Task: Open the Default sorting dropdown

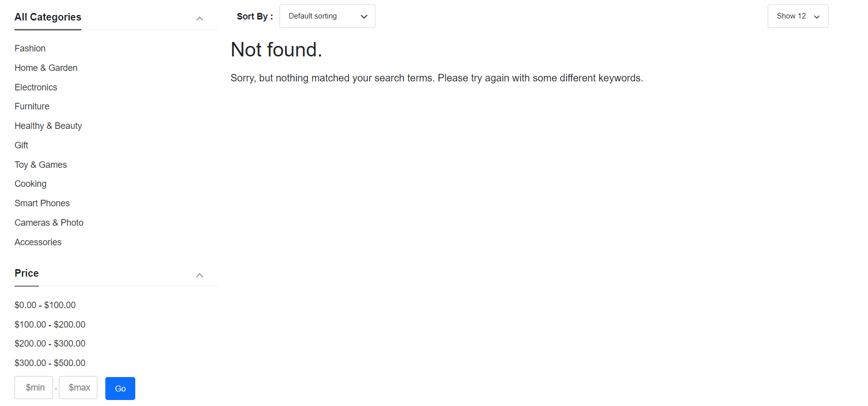Action: tap(327, 16)
